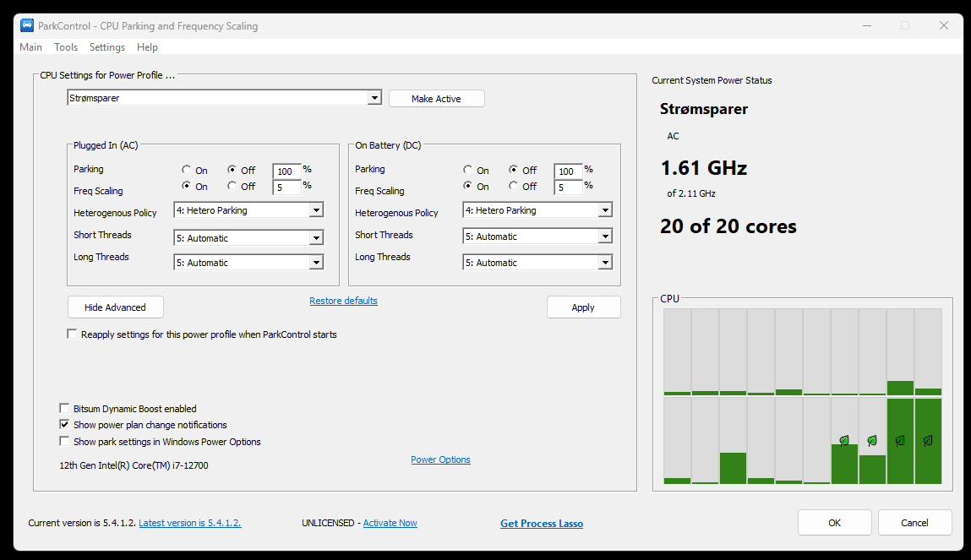Viewport: 971px width, 560px height.
Task: Open the Main menu
Action: (31, 47)
